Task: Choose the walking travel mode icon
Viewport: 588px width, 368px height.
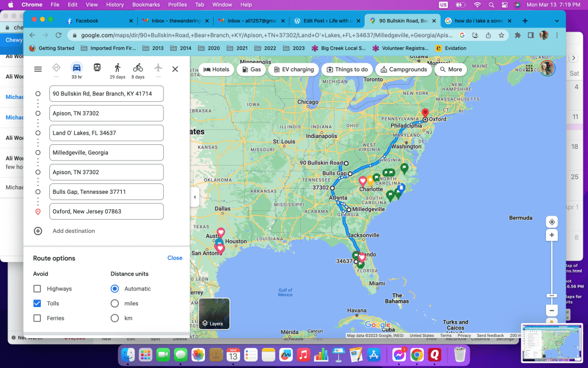Action: 117,68
